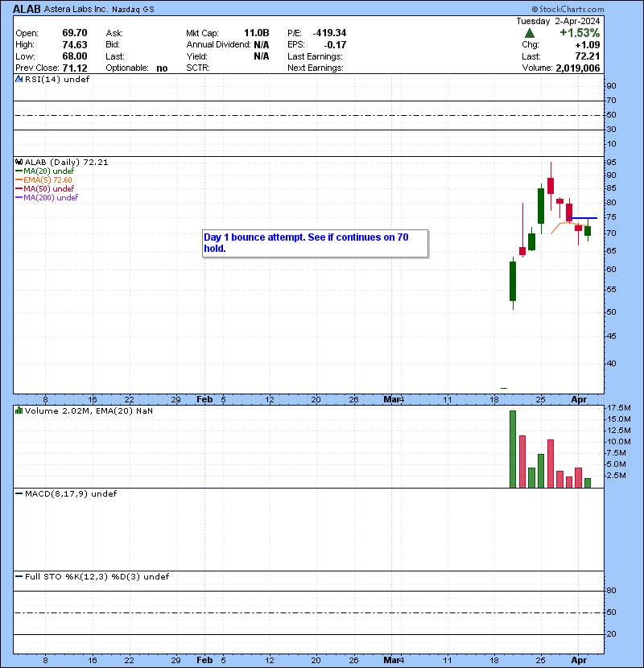Click the 2.5M volume axis label
This screenshot has height=668, width=644.
[x=617, y=476]
